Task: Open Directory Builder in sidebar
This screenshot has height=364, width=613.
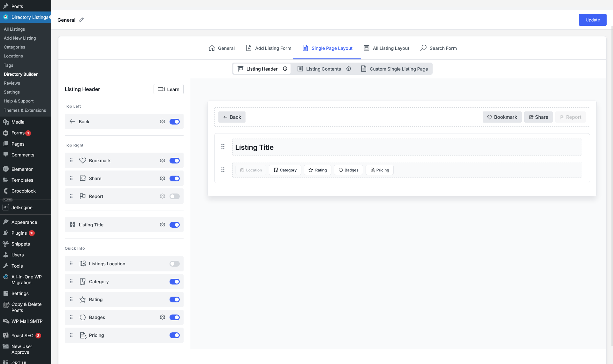Action: coord(21,74)
